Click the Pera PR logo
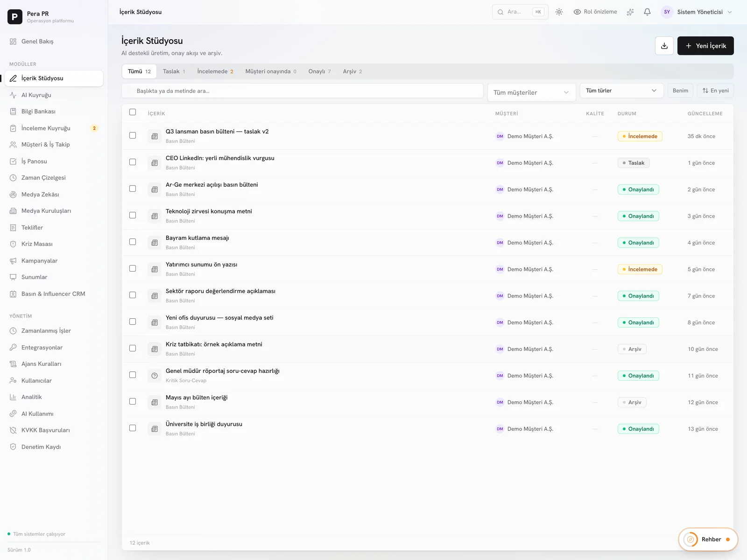 pyautogui.click(x=15, y=17)
